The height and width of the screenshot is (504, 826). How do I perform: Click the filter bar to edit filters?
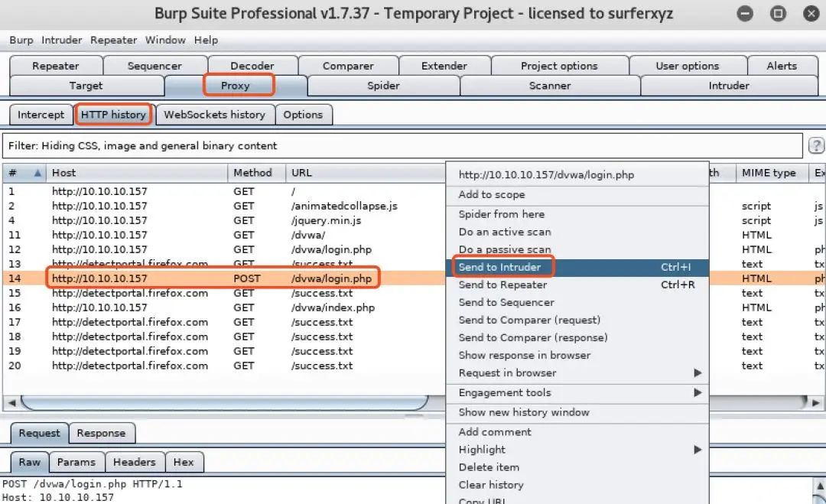click(x=402, y=146)
